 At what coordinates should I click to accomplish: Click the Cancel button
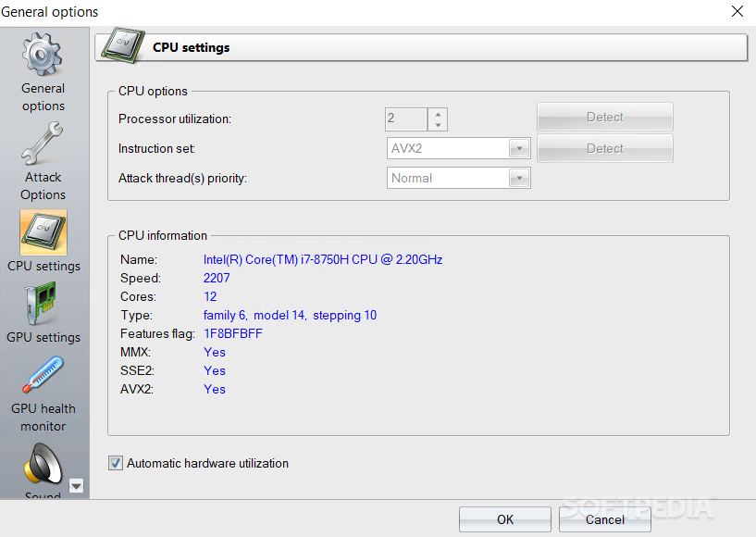[604, 519]
